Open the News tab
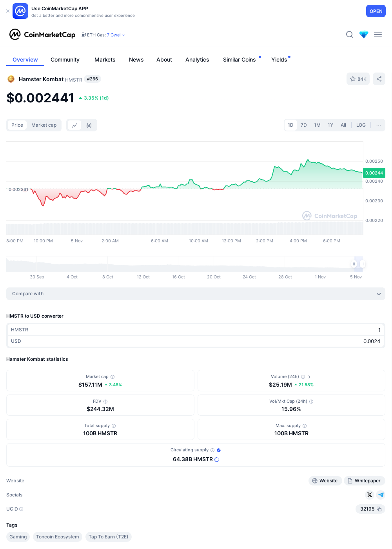 point(136,60)
